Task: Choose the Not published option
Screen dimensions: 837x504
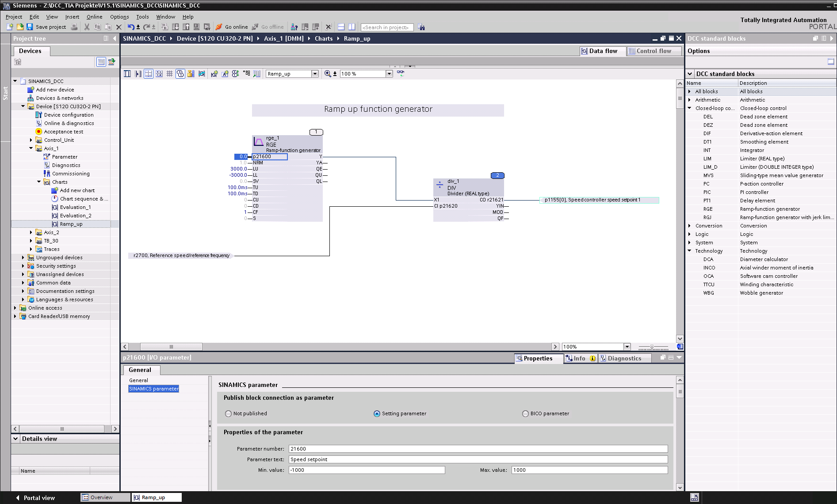Action: click(228, 413)
